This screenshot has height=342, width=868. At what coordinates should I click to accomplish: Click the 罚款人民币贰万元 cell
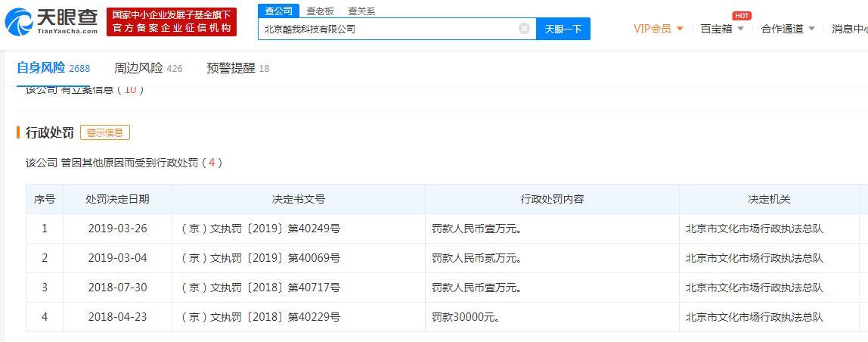click(x=552, y=258)
